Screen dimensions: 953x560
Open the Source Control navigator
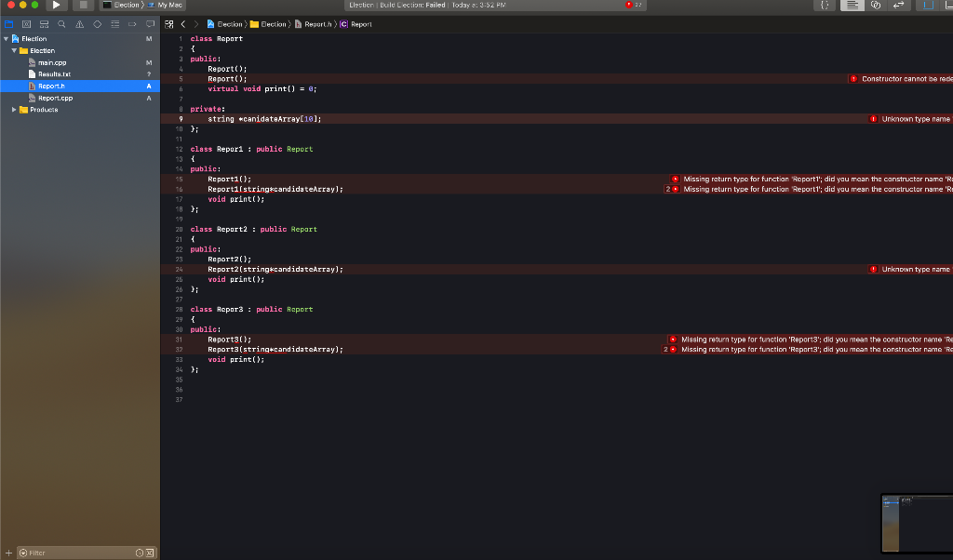[x=27, y=24]
